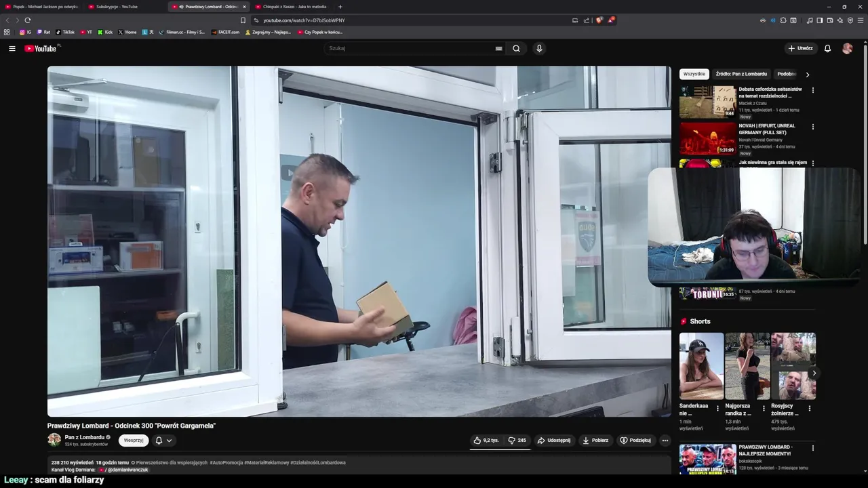This screenshot has height=488, width=868.
Task: Mute the Prawdziwy Lombard tab audio icon
Action: click(181, 7)
